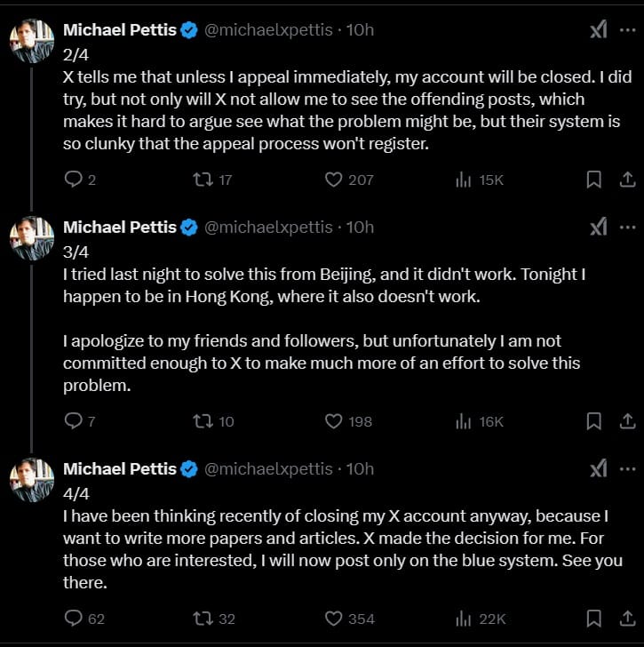Open more options on the 2/4 post

pyautogui.click(x=628, y=30)
